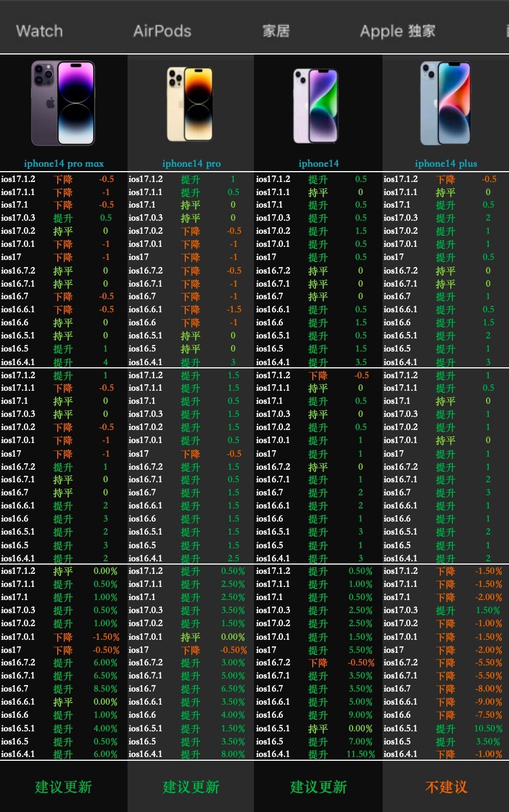Select the green 8.00% value in iphone14 pro column

pos(233,755)
